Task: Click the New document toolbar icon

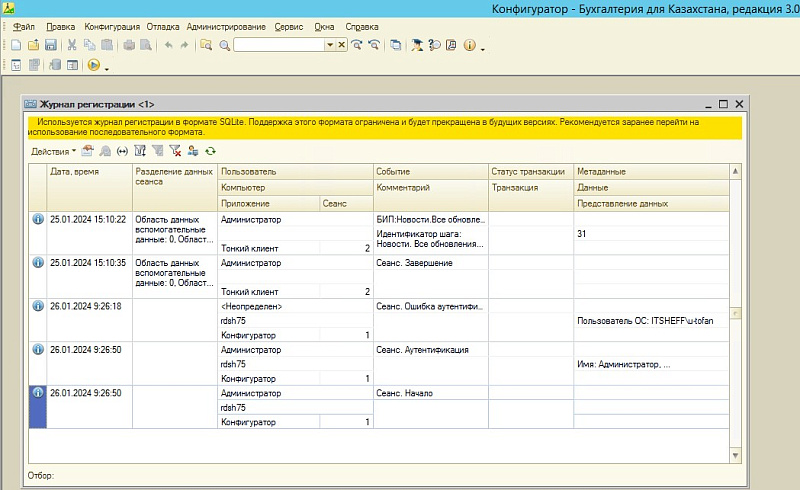Action: pos(15,45)
